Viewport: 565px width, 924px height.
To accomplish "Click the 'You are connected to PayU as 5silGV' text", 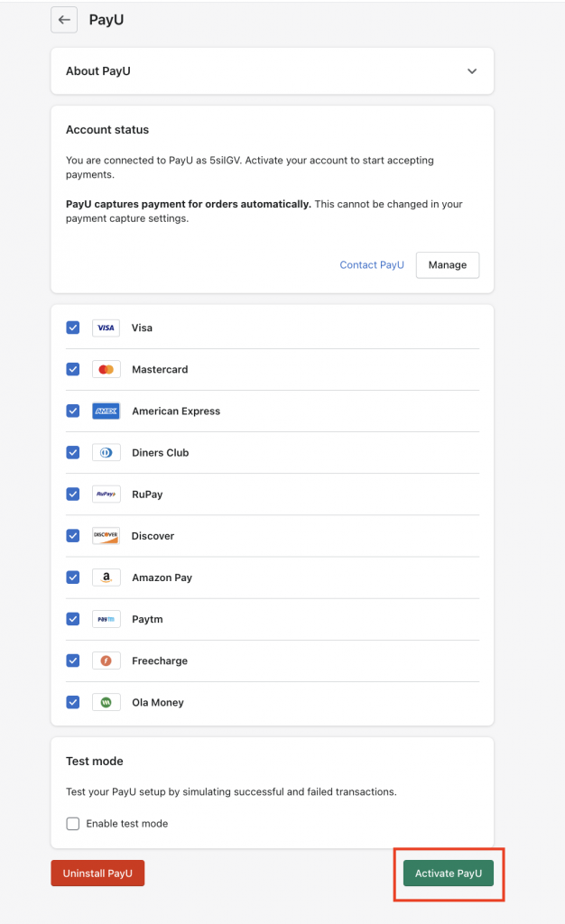I will click(x=153, y=161).
